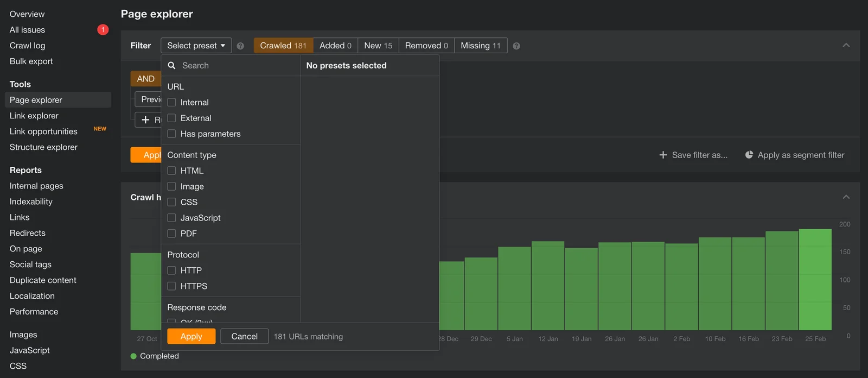
Task: Apply the selected presets
Action: [191, 337]
